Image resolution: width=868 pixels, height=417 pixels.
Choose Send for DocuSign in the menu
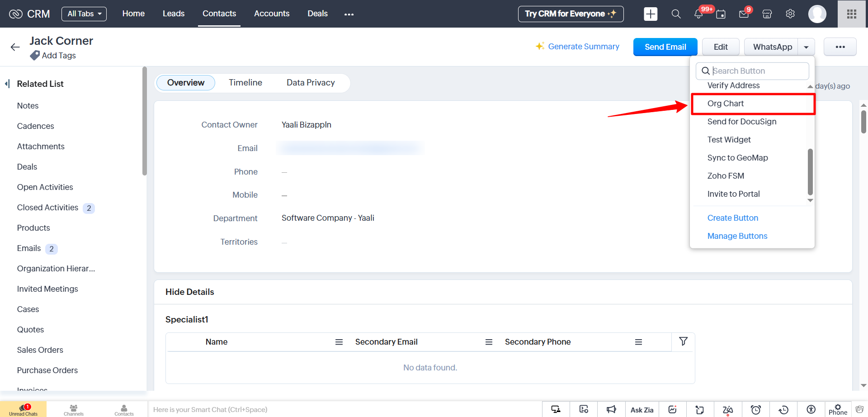(741, 122)
